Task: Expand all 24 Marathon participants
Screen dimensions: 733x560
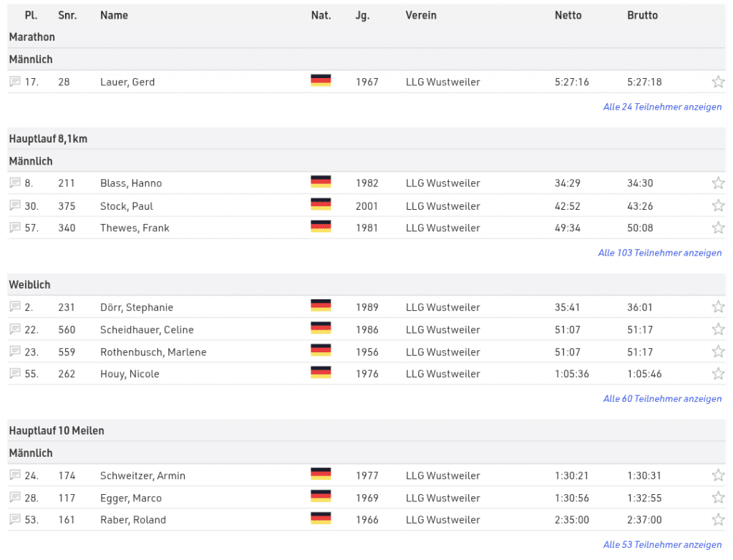Action: click(x=662, y=107)
